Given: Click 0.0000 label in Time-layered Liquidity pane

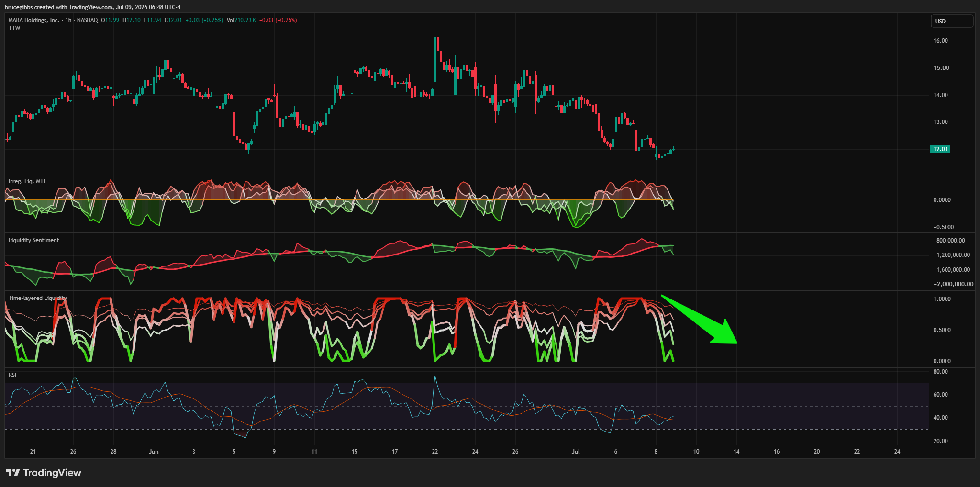Looking at the screenshot, I should pyautogui.click(x=942, y=361).
